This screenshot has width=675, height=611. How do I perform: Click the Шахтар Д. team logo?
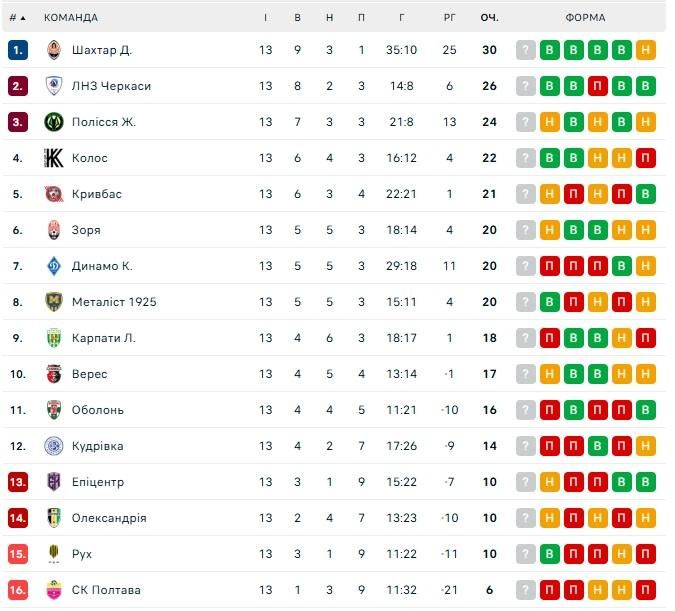point(54,50)
